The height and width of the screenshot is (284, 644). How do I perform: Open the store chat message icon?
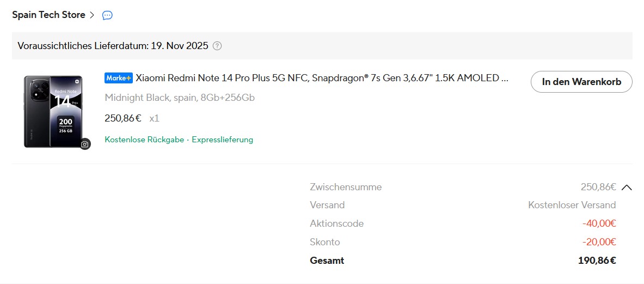tap(107, 15)
